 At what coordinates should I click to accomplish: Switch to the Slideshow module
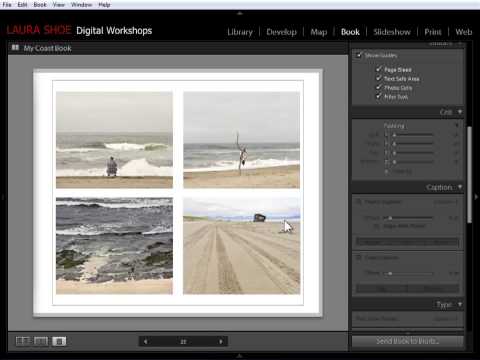(x=392, y=32)
